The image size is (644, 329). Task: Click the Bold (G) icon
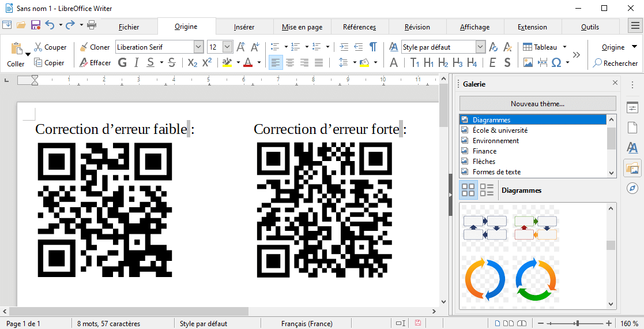(x=122, y=62)
